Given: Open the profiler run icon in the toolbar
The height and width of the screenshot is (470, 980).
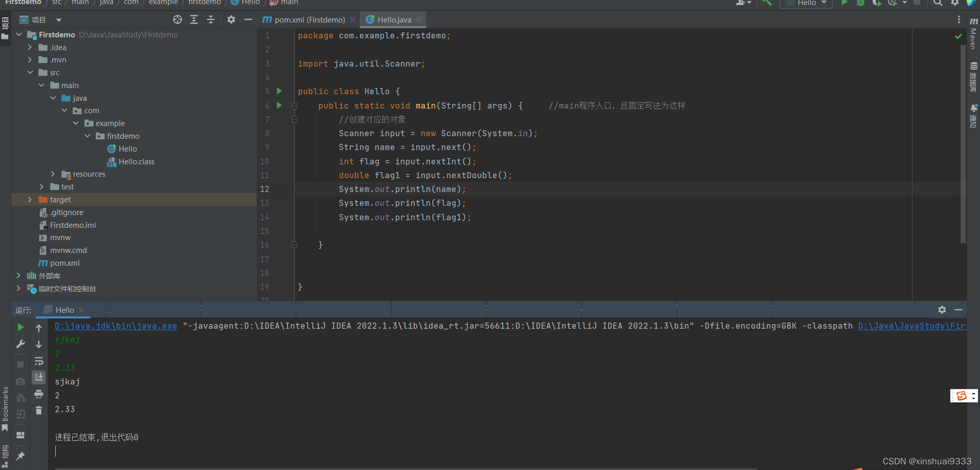Looking at the screenshot, I should pos(893,3).
